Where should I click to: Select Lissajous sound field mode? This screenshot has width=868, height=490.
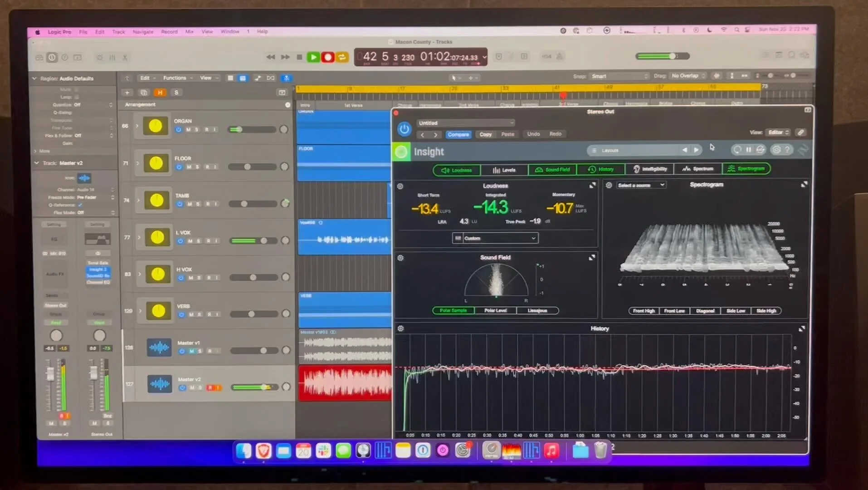tap(537, 310)
